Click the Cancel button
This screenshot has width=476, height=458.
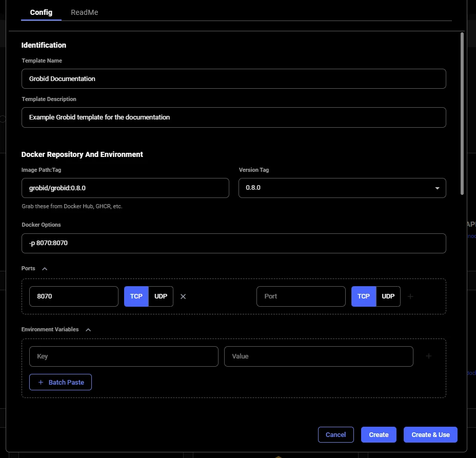336,435
